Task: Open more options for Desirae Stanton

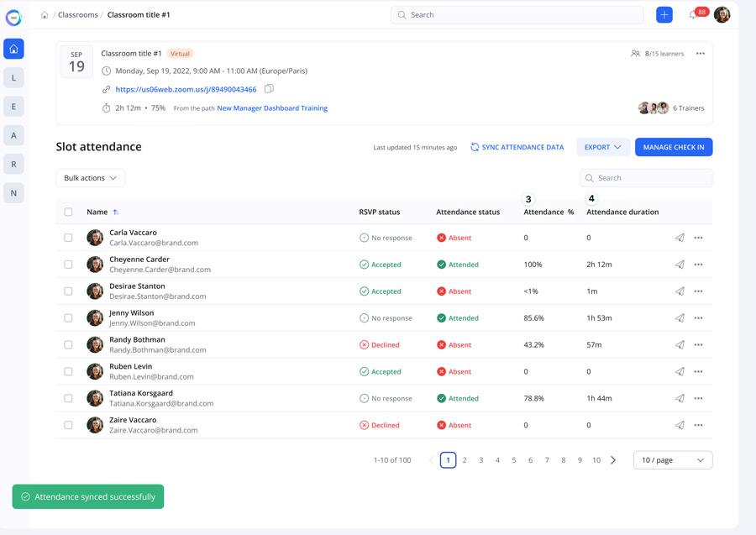Action: [698, 291]
